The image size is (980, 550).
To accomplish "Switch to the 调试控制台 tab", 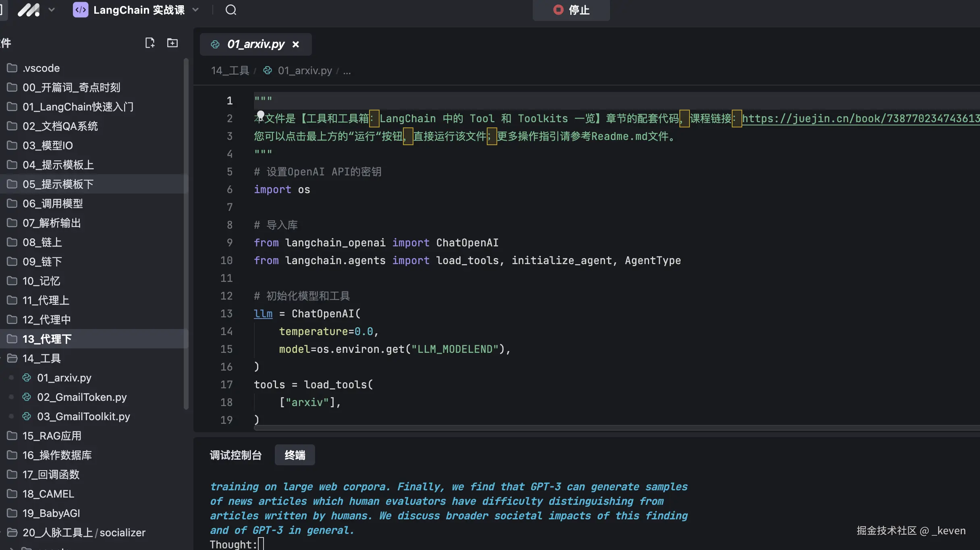I will (236, 455).
